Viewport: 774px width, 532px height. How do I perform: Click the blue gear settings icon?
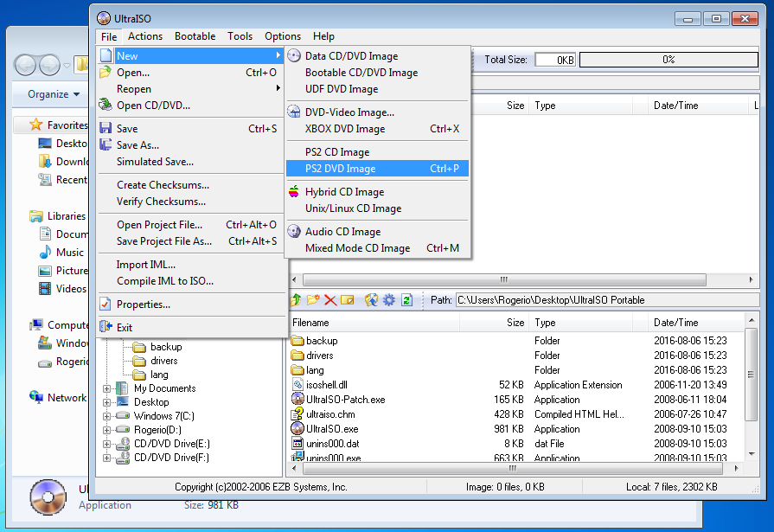tap(389, 300)
